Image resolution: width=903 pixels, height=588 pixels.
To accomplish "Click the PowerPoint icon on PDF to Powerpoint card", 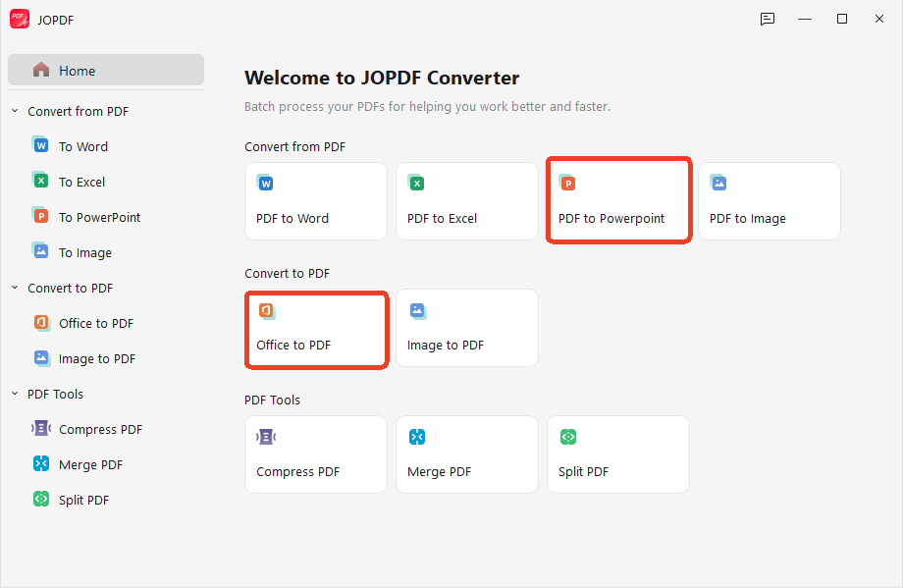I will coord(567,183).
